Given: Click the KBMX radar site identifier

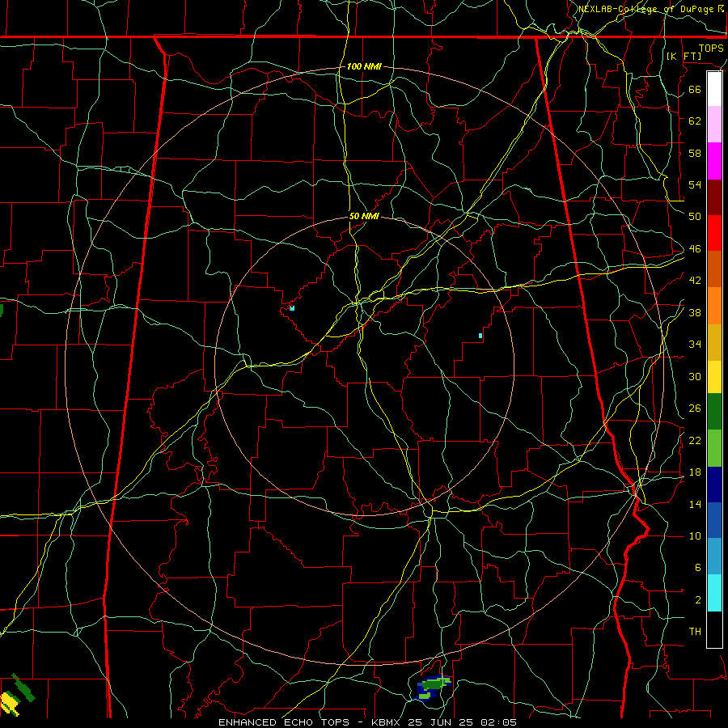Looking at the screenshot, I should pyautogui.click(x=387, y=722).
